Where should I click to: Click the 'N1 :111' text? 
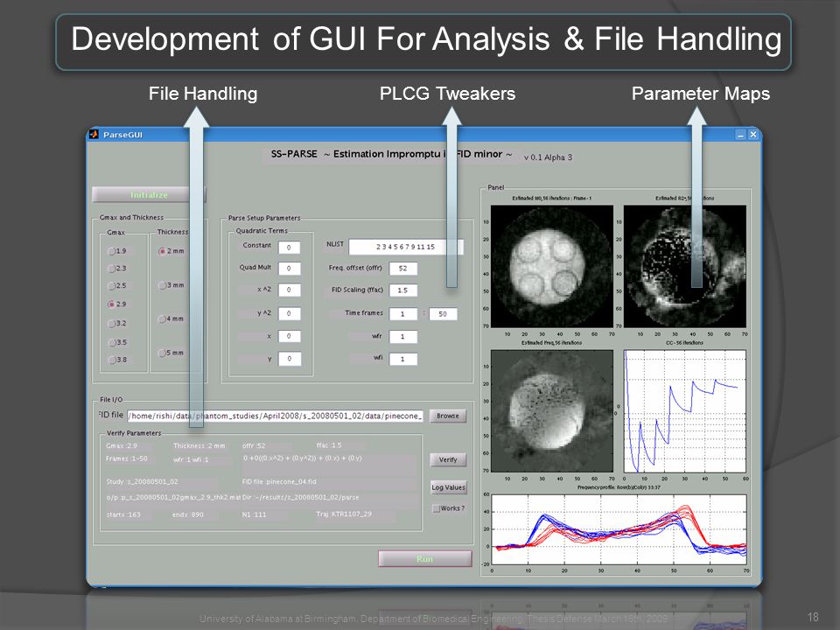(x=254, y=514)
